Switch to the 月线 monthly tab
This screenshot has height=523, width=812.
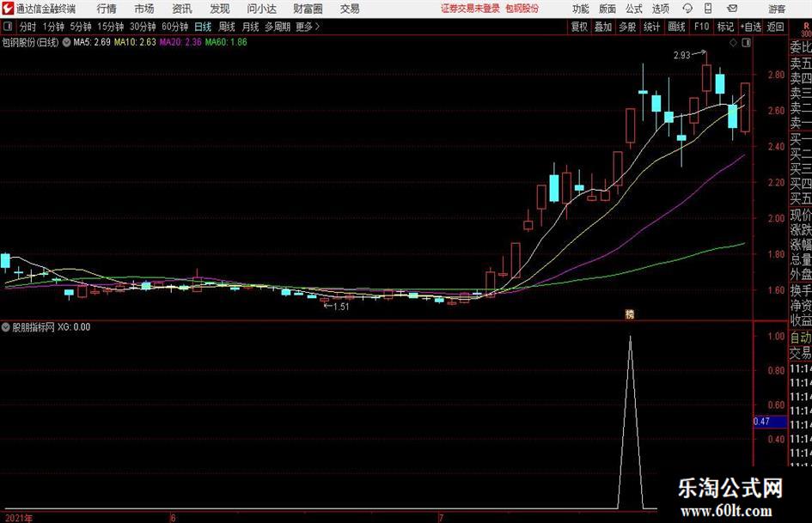(250, 27)
